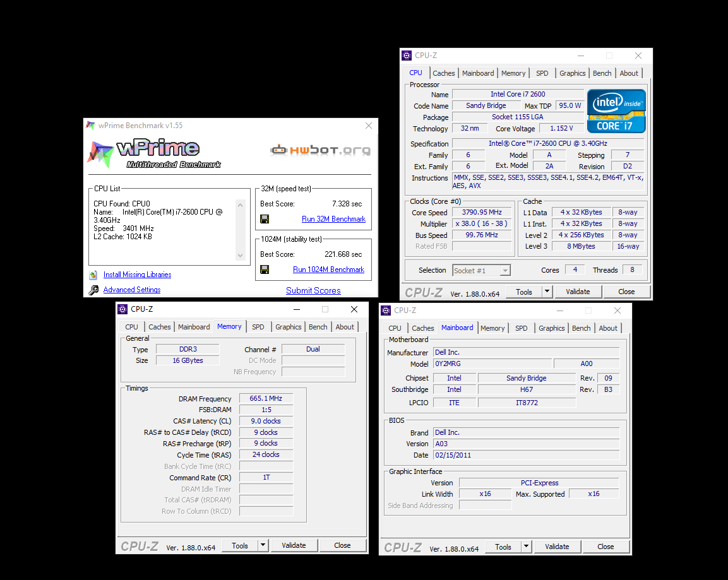Click Close button in Mainboard window
This screenshot has width=728, height=580.
[x=606, y=547]
